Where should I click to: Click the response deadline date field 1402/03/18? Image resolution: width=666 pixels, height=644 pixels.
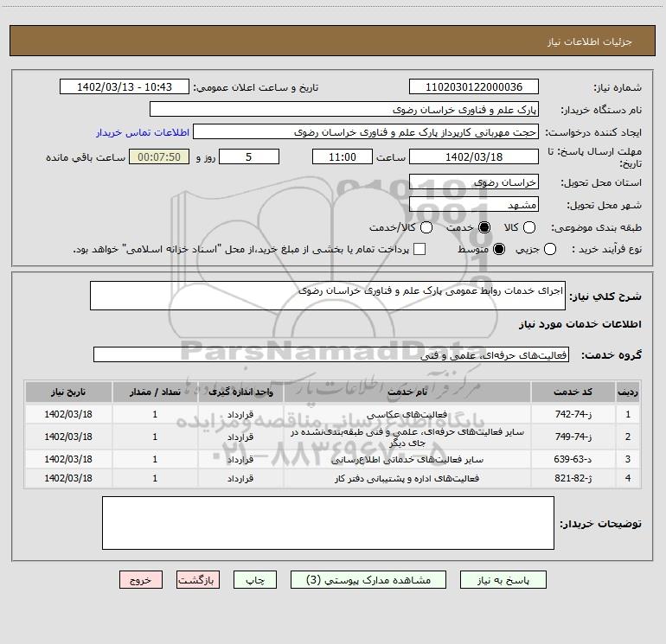(x=474, y=156)
